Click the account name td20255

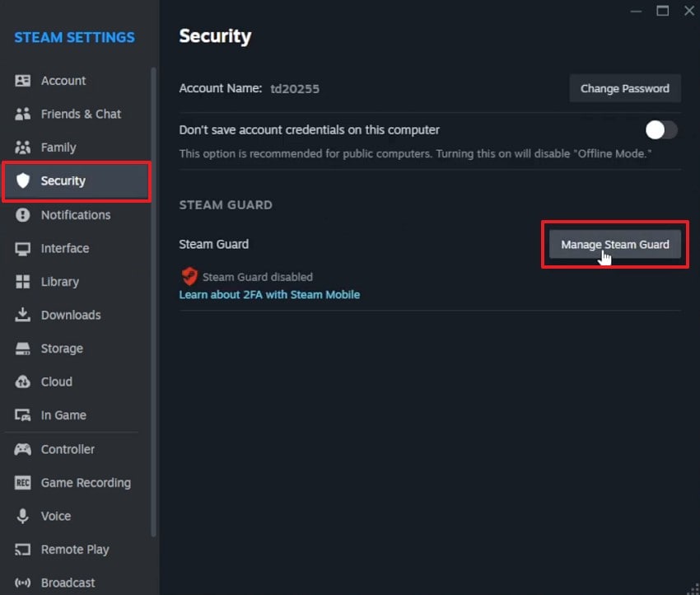pos(295,89)
